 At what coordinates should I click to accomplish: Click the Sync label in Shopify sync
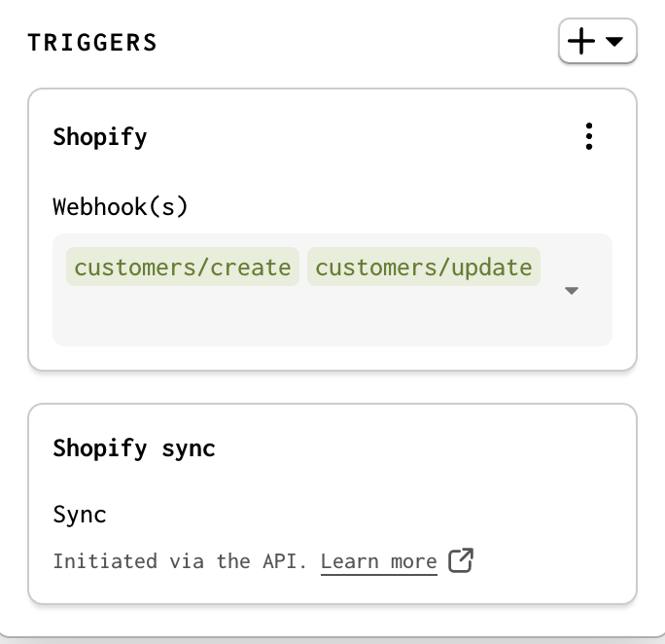click(x=80, y=515)
